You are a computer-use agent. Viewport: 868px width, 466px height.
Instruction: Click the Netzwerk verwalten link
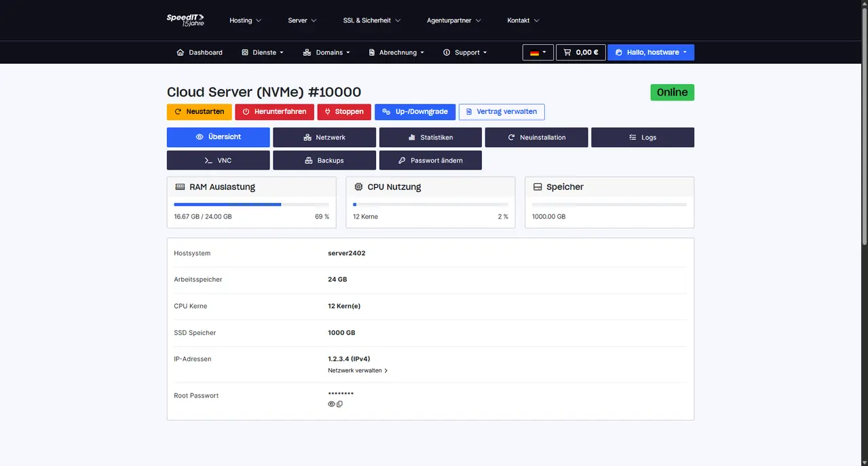click(358, 370)
